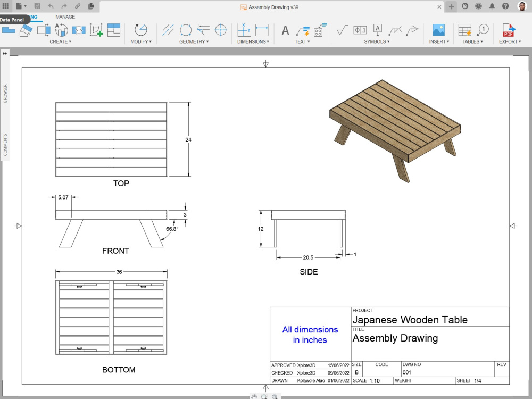This screenshot has width=532, height=399.
Task: Open a new design tab with plus
Action: pos(451,6)
